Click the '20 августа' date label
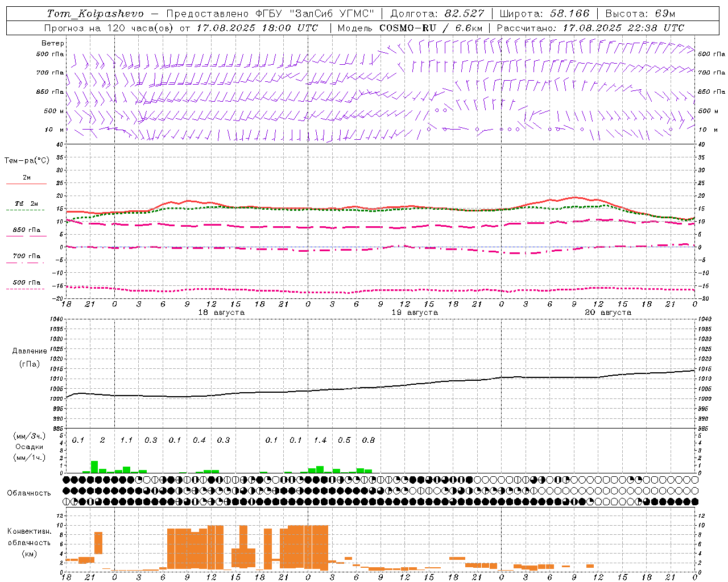Image resolution: width=728 pixels, height=582 pixels. coord(608,313)
